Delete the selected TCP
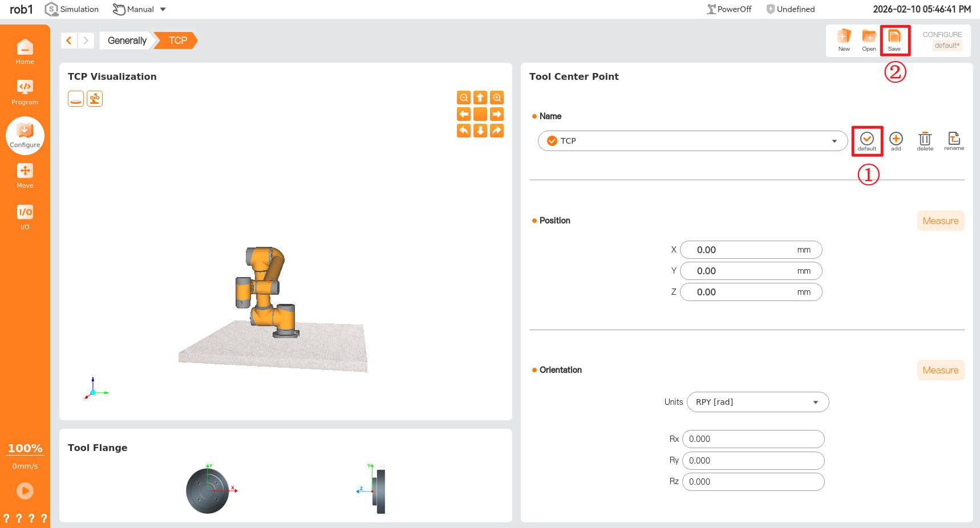The width and height of the screenshot is (980, 528). pos(925,140)
